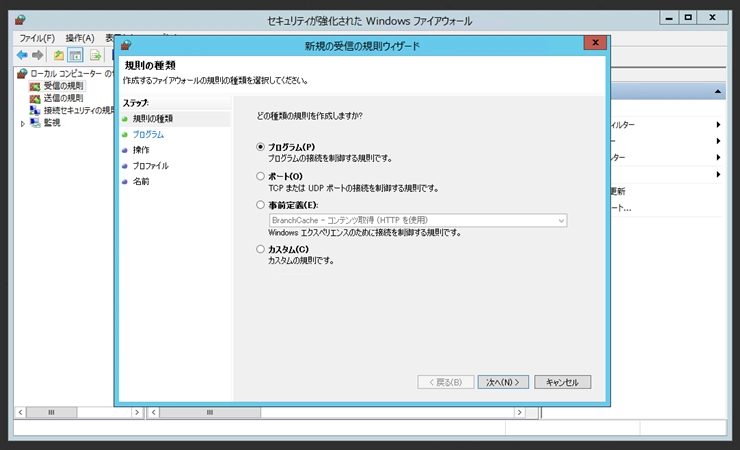Image resolution: width=740 pixels, height=450 pixels.
Task: Click the 規則の種類 wizard step
Action: (x=152, y=118)
